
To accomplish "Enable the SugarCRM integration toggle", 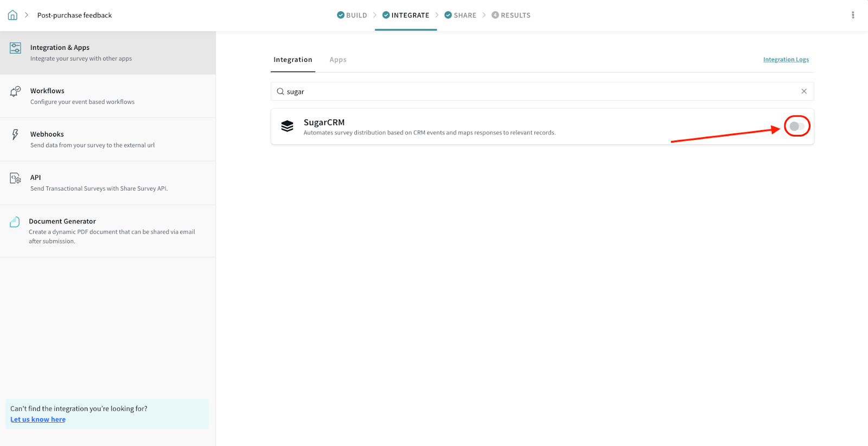I will [x=796, y=126].
